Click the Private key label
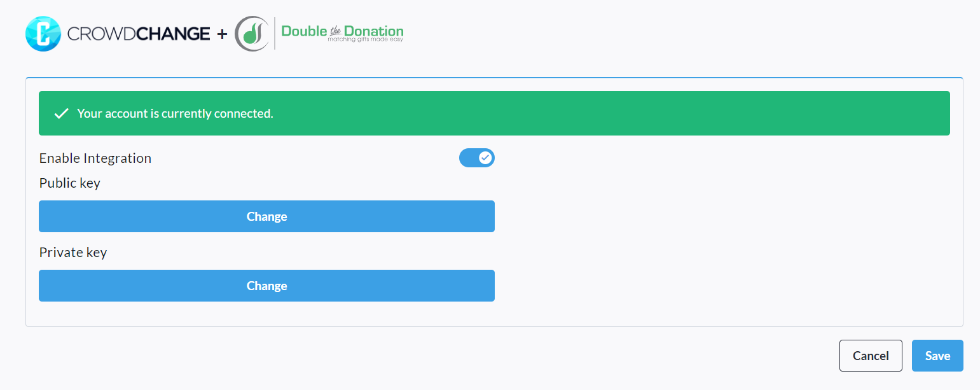Screen dimensions: 980x390 pyautogui.click(x=73, y=253)
